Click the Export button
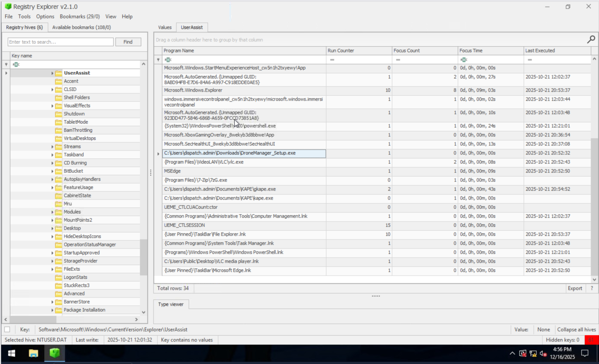Screen dimensions: 599x364 (x=575, y=288)
